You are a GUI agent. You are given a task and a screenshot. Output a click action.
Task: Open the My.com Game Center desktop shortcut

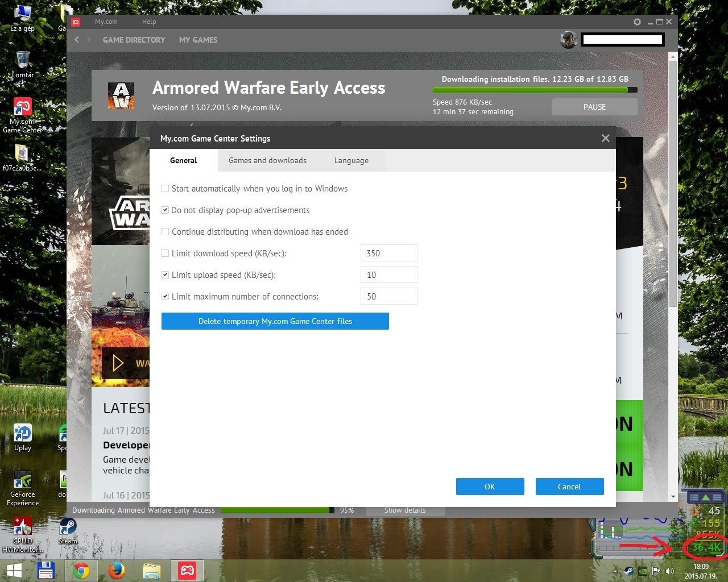(x=22, y=115)
